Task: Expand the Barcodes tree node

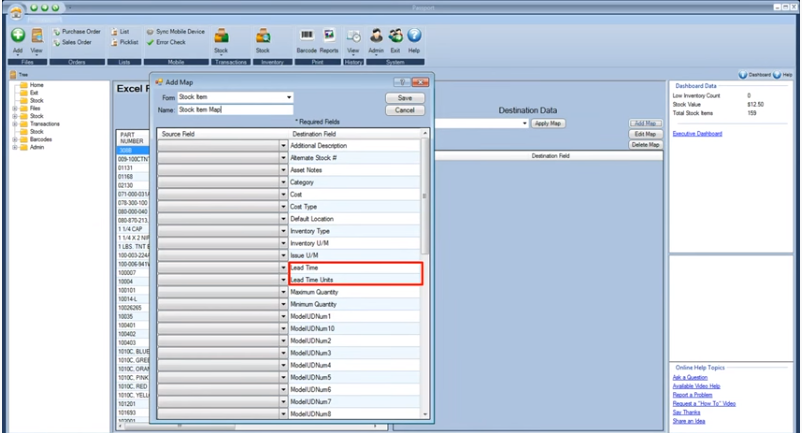Action: coord(15,140)
